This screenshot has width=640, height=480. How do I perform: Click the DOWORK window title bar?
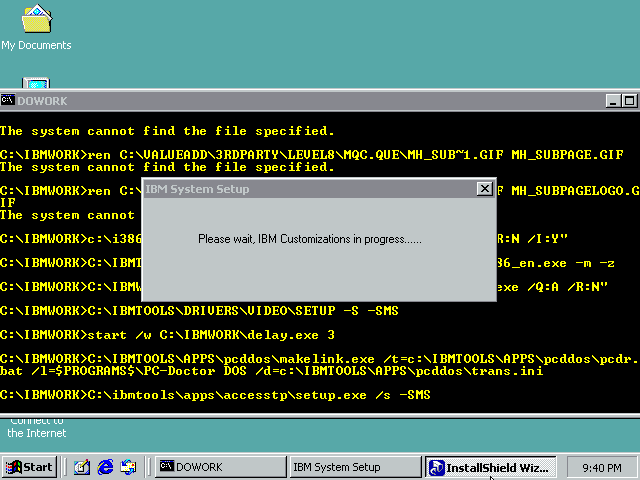(x=300, y=101)
